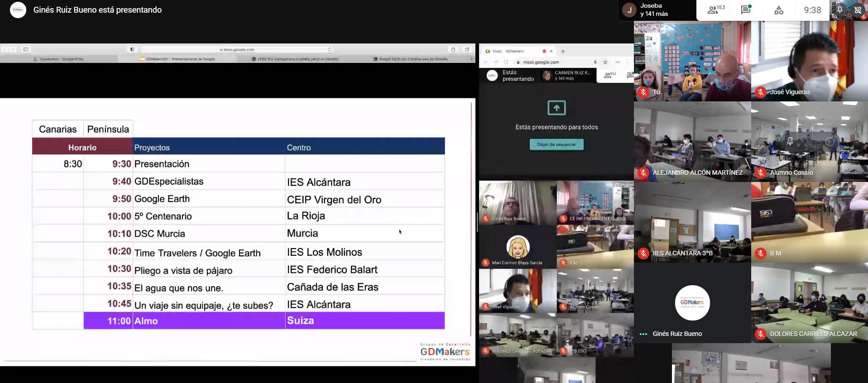Switch to Cartagena Genially tab
This screenshot has width=868, height=383.
point(295,59)
